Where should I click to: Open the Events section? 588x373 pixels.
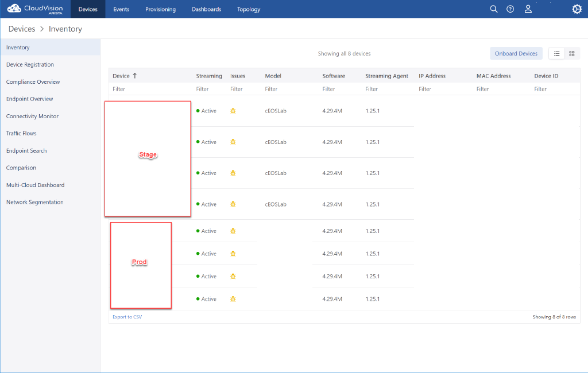[x=121, y=9]
